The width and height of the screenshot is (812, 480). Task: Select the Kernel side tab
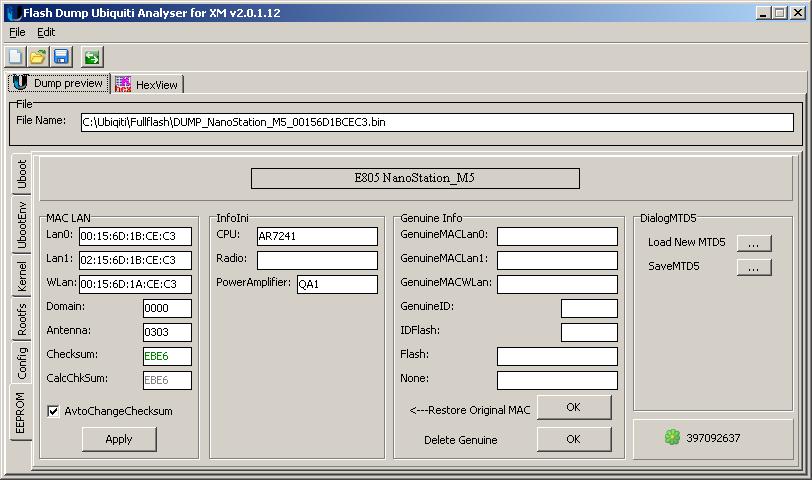point(21,275)
